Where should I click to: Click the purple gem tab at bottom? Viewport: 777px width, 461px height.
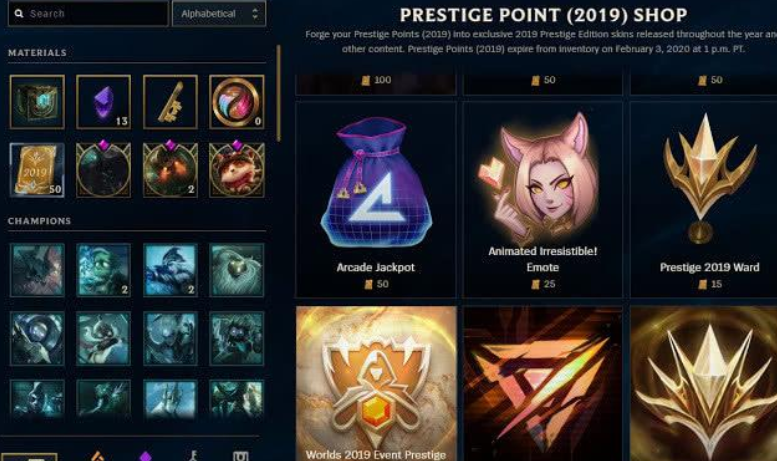pyautogui.click(x=145, y=456)
